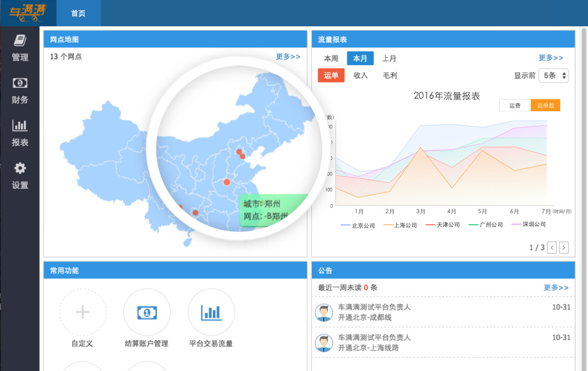
Task: Open 平台交易流量 chart icon
Action: click(x=211, y=312)
